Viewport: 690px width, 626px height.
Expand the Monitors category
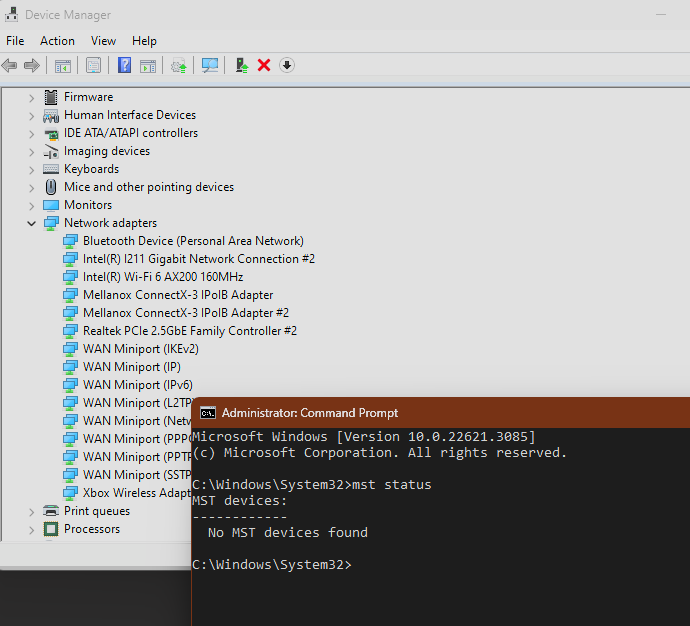[x=31, y=206]
